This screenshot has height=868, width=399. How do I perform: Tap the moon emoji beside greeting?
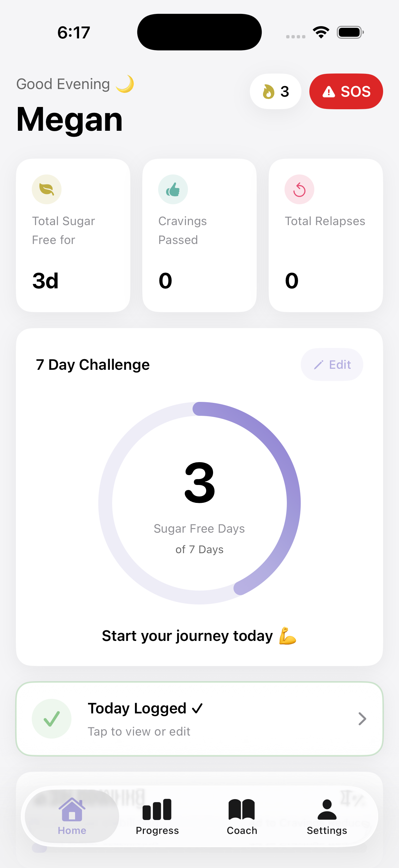coord(125,83)
